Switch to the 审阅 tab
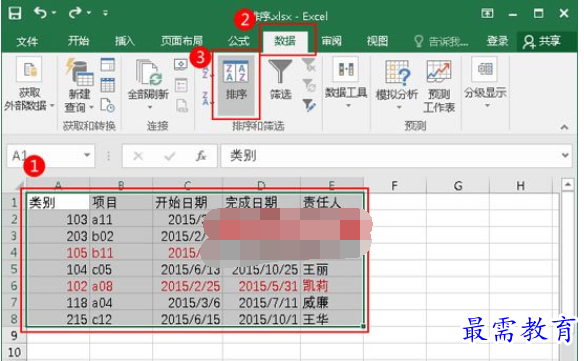Viewport: 584px width, 361px height. tap(331, 41)
